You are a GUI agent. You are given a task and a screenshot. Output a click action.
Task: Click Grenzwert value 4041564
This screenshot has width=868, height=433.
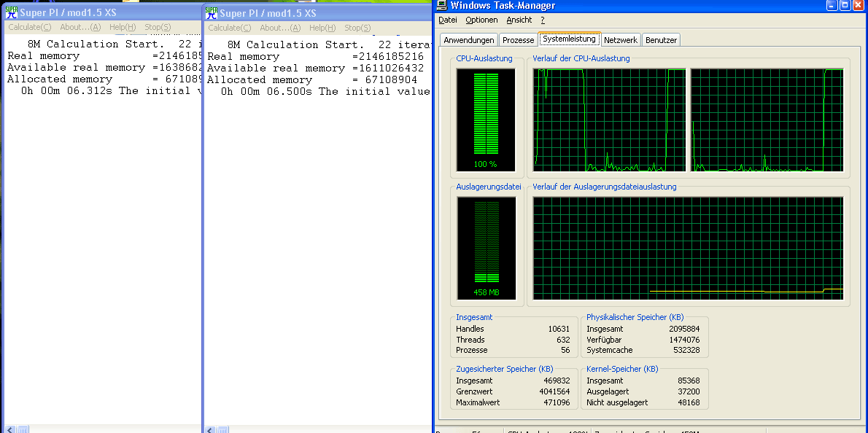(x=554, y=391)
